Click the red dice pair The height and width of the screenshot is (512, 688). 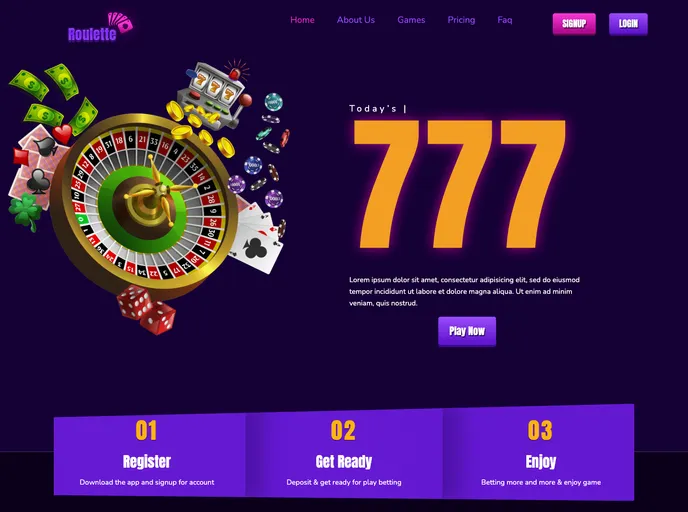pos(147,309)
